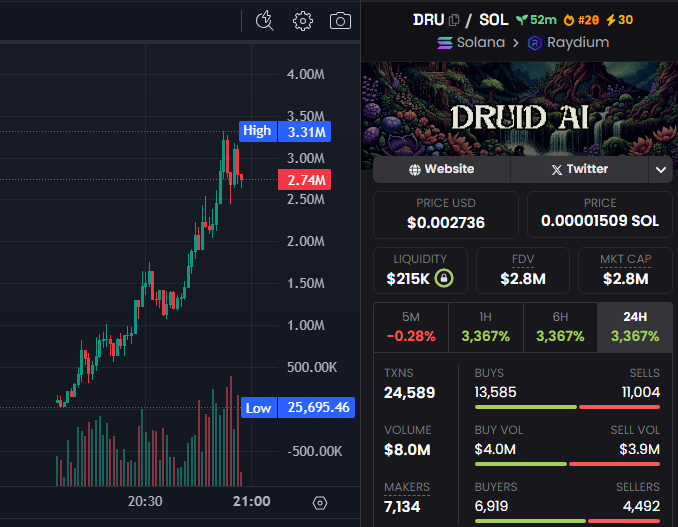Click the DRU token symbol text
The width and height of the screenshot is (678, 527).
click(429, 20)
